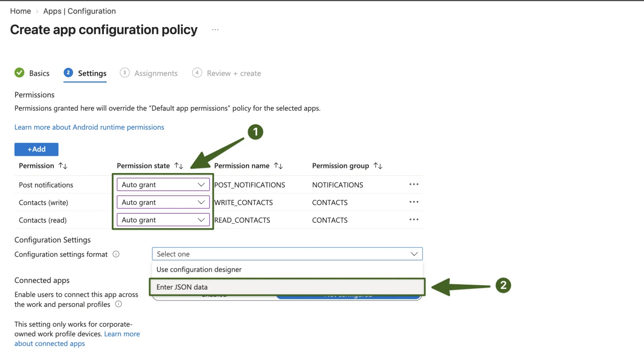
Task: Open more options for READ_CONTACTS row
Action: click(414, 220)
